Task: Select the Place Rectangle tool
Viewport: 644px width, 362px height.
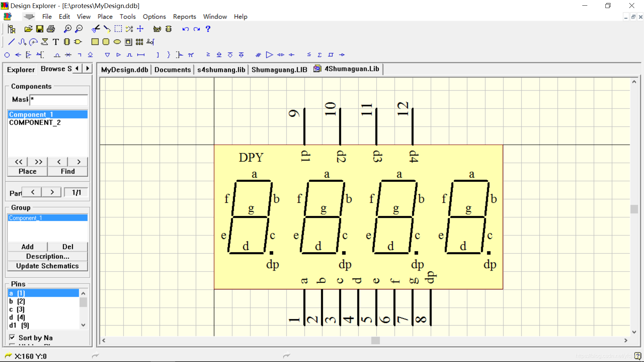Action: 95,42
